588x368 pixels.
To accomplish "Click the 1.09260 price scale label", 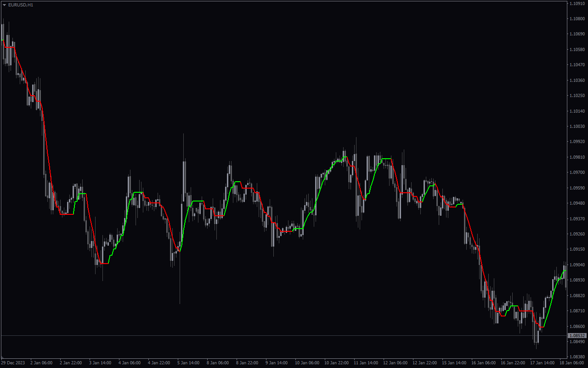I will [x=577, y=234].
